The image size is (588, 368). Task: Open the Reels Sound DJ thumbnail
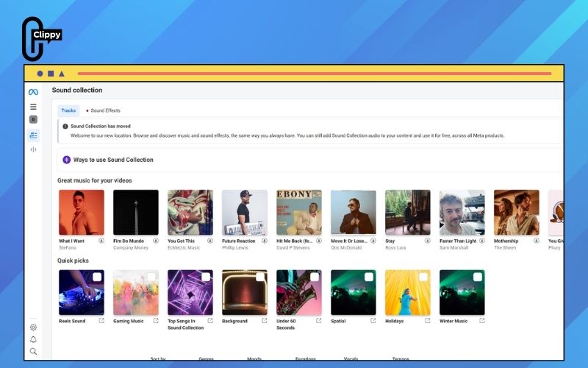[82, 292]
